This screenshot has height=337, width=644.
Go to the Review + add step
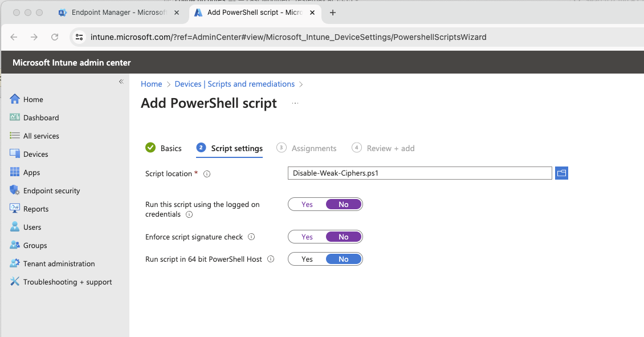383,148
